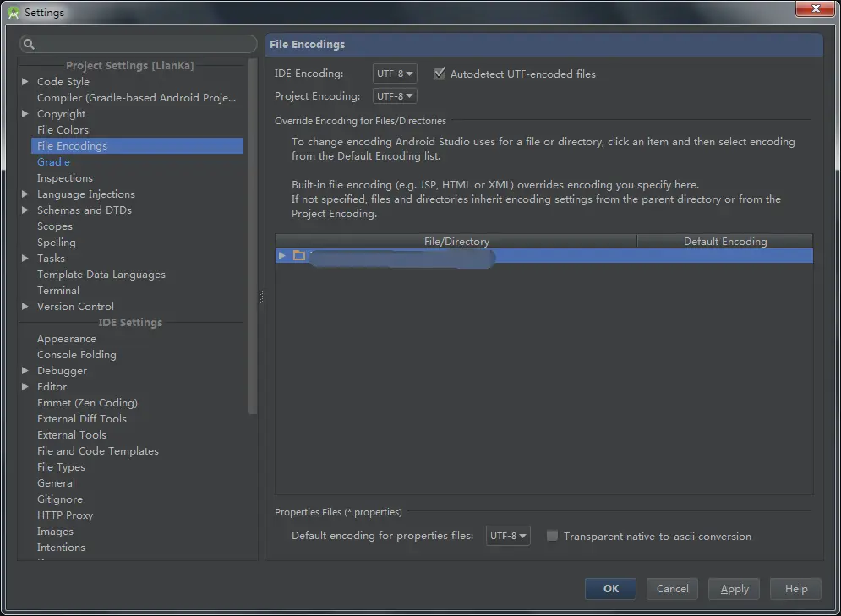Expand the Version Control node
The image size is (841, 616).
point(25,306)
